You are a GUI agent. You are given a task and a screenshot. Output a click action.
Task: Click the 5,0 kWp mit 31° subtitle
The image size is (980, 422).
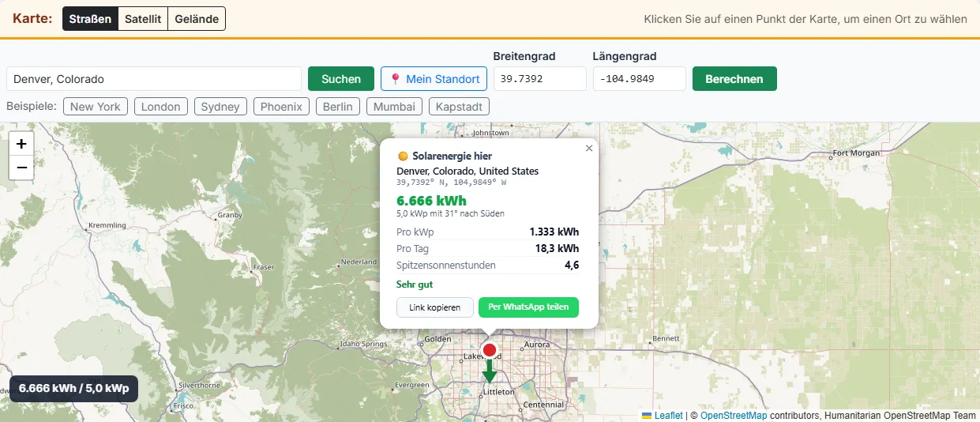pyautogui.click(x=450, y=213)
